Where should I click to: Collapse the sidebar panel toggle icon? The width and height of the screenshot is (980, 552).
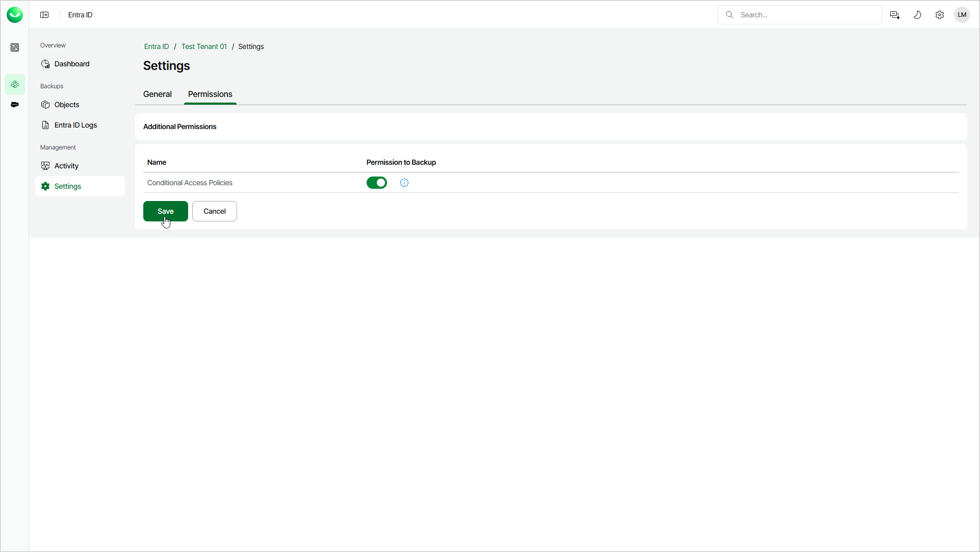pyautogui.click(x=44, y=15)
